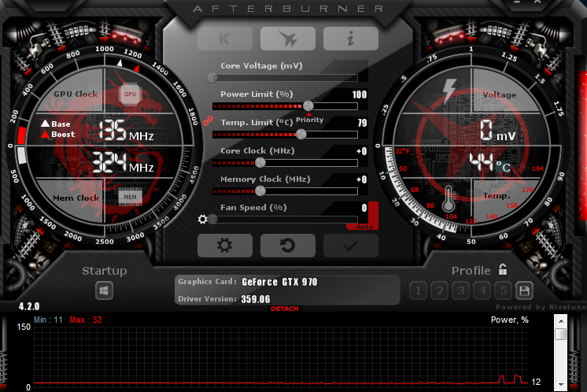Apply settings with the checkmark button
Viewport: 587px width, 392px height.
[351, 246]
